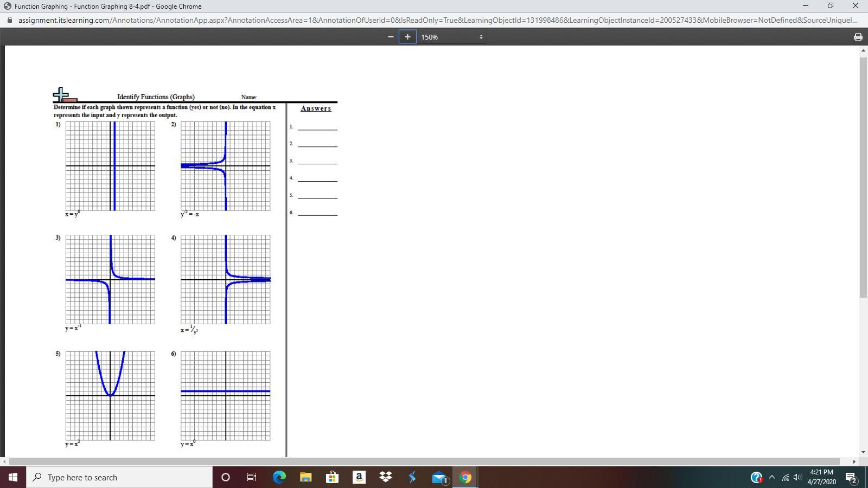Open File Explorer from taskbar
The height and width of the screenshot is (488, 868).
[305, 477]
